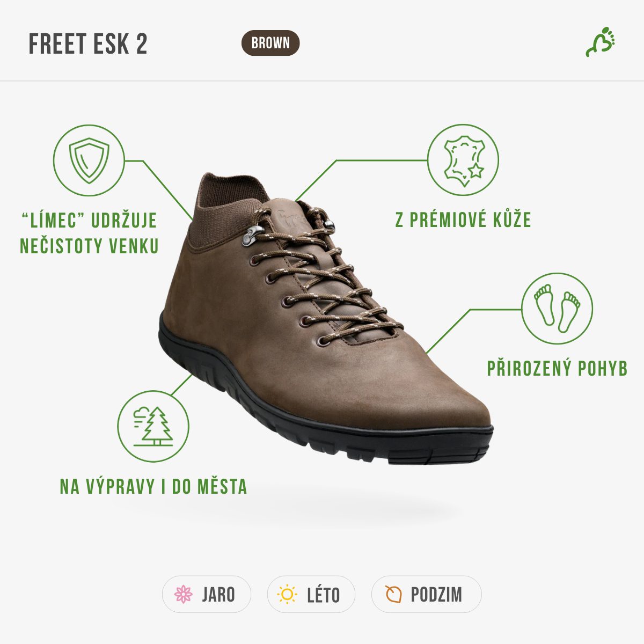644x644 pixels.
Task: Click the brown shoe product image
Action: (326, 318)
